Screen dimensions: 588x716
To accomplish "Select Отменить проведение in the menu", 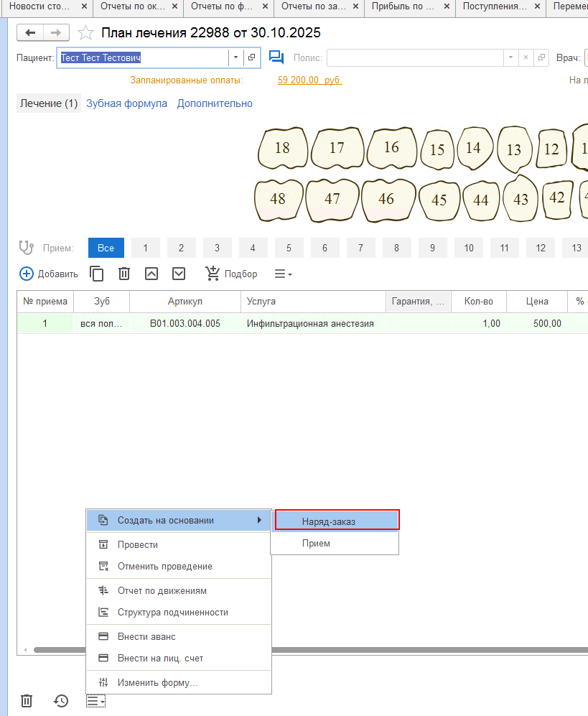I will [x=179, y=566].
